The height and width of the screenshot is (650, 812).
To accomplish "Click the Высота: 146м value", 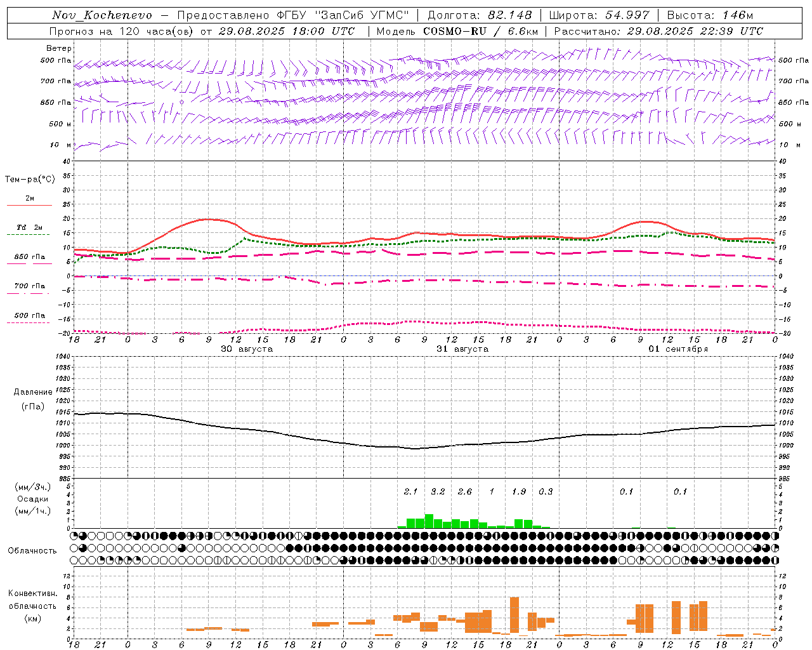I will tap(710, 15).
